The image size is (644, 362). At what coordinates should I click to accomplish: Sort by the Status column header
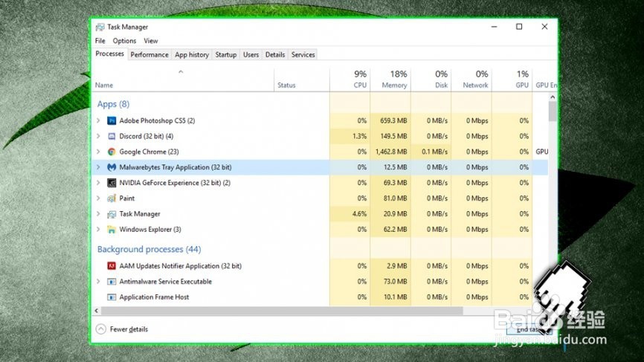tap(302, 80)
